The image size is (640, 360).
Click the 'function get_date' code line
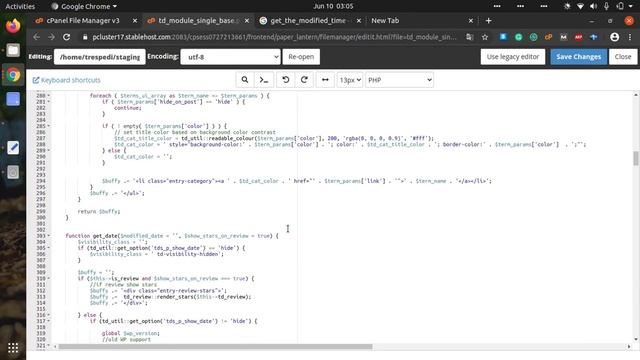[x=172, y=236]
